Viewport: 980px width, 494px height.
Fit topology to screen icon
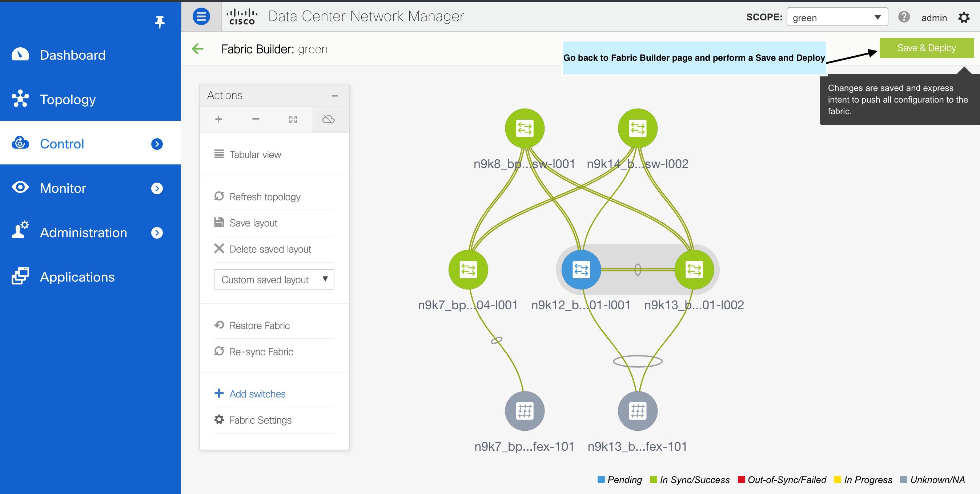(x=293, y=120)
